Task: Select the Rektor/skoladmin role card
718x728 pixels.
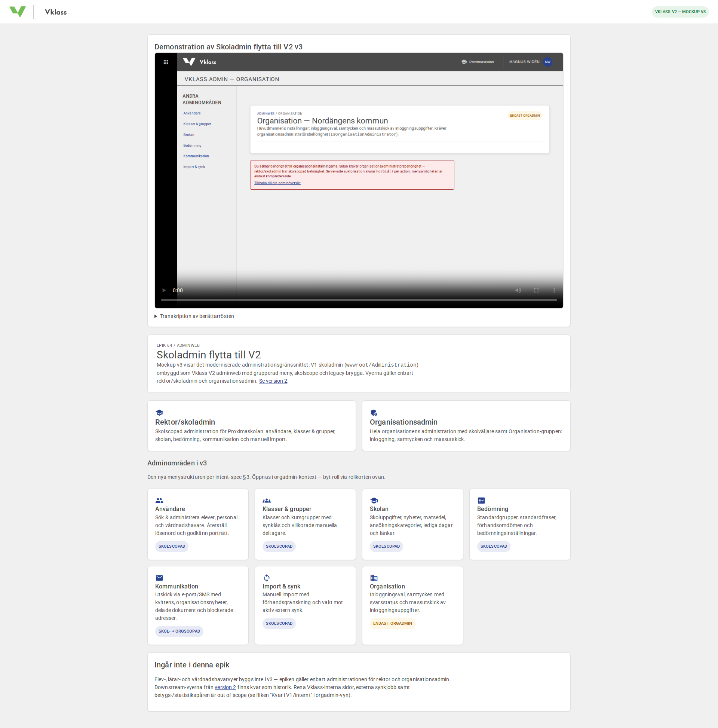Action: 252,426
